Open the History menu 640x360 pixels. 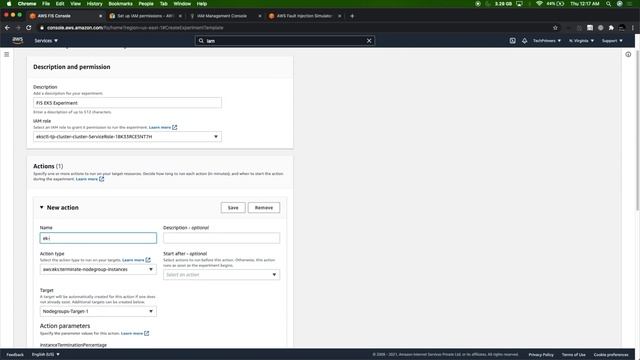[94, 4]
